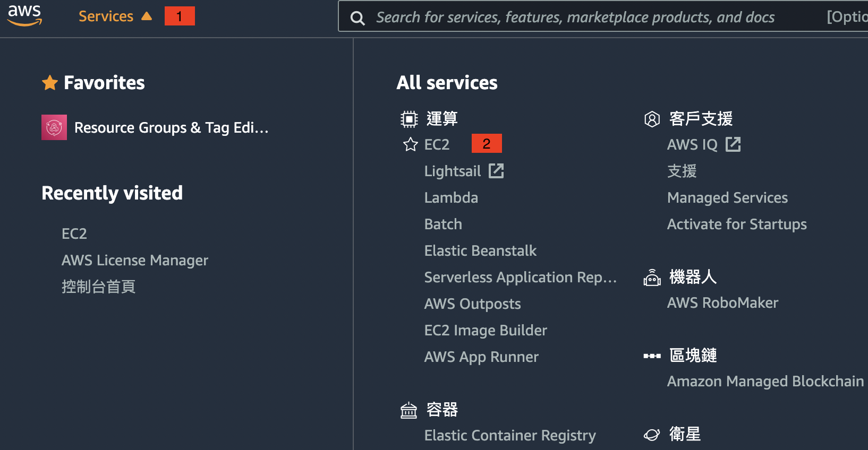Click the 運算 compute category icon
Image resolution: width=868 pixels, height=450 pixels.
tap(409, 119)
